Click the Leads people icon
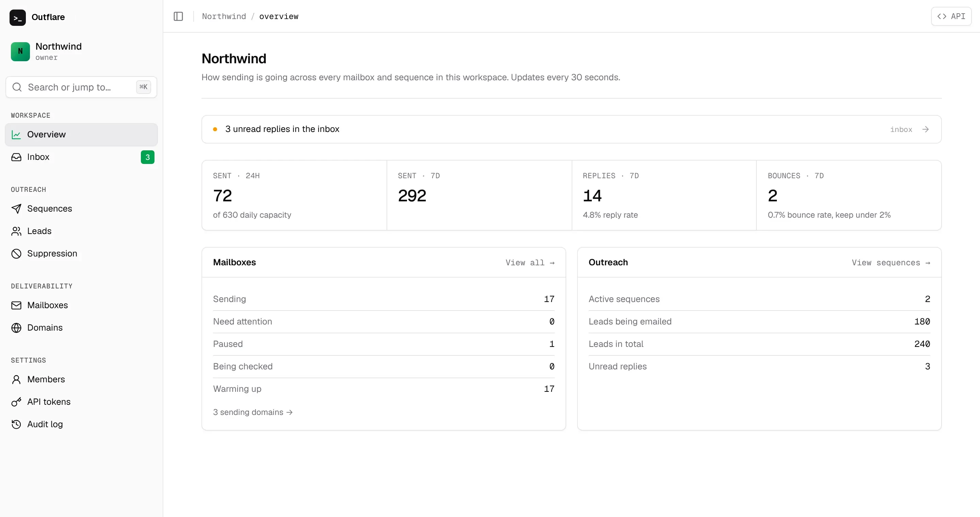 point(16,231)
